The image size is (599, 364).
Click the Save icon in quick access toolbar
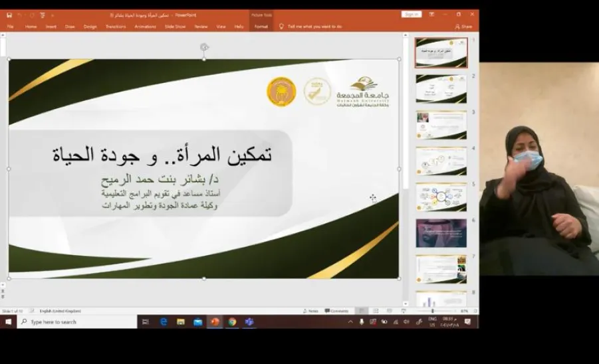(9, 15)
